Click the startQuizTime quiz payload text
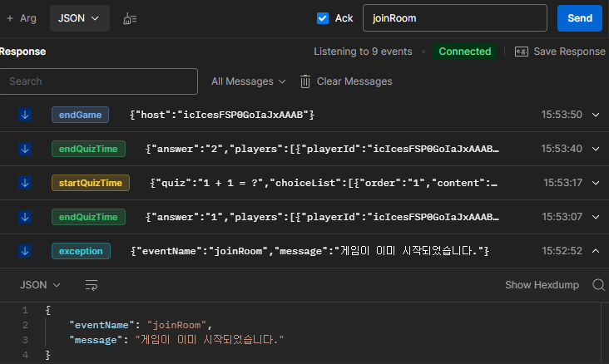 coord(324,183)
